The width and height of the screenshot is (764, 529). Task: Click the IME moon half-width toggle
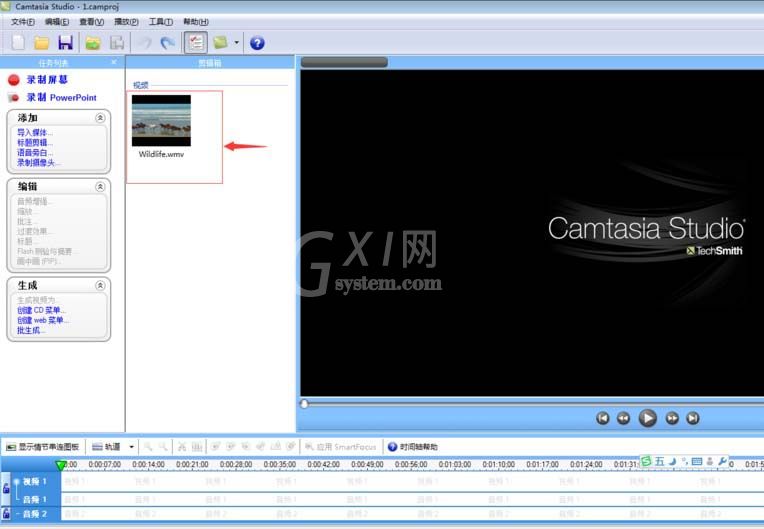(672, 461)
